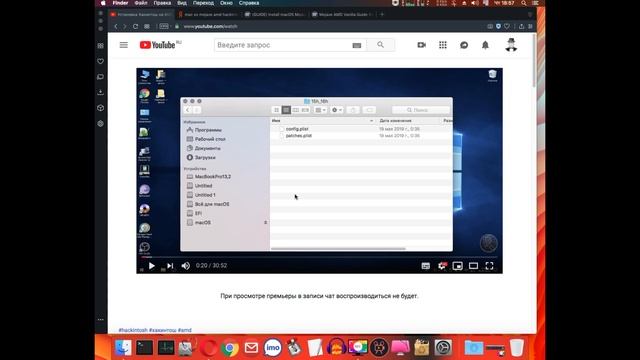Open the Справка menu

tap(249, 3)
